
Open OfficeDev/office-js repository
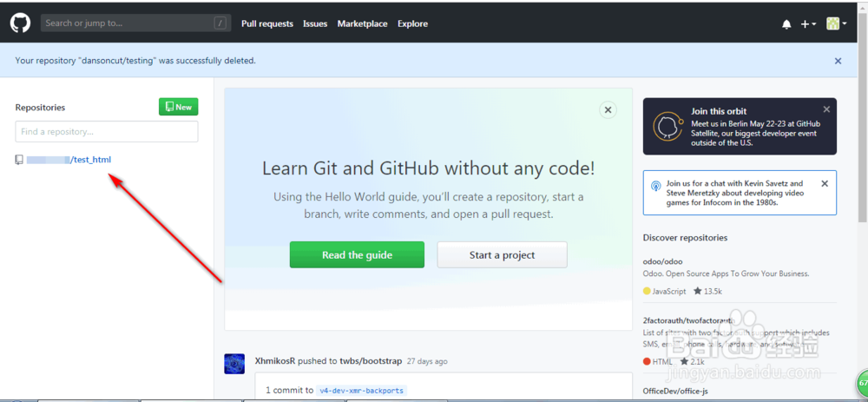click(x=674, y=391)
